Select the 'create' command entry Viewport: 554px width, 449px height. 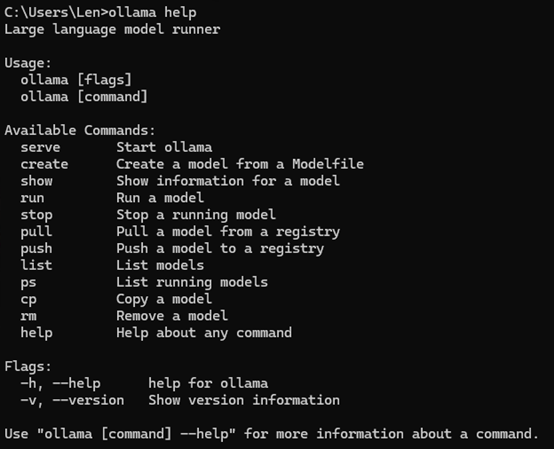(x=44, y=164)
